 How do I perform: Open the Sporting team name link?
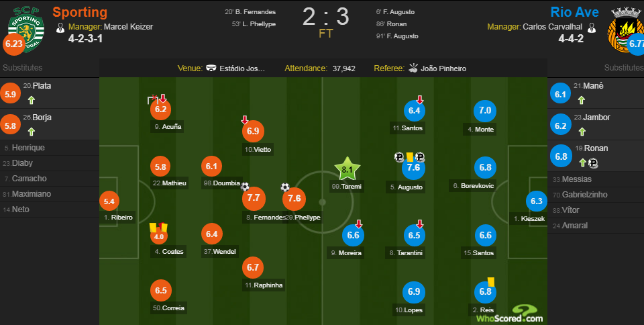pos(79,11)
